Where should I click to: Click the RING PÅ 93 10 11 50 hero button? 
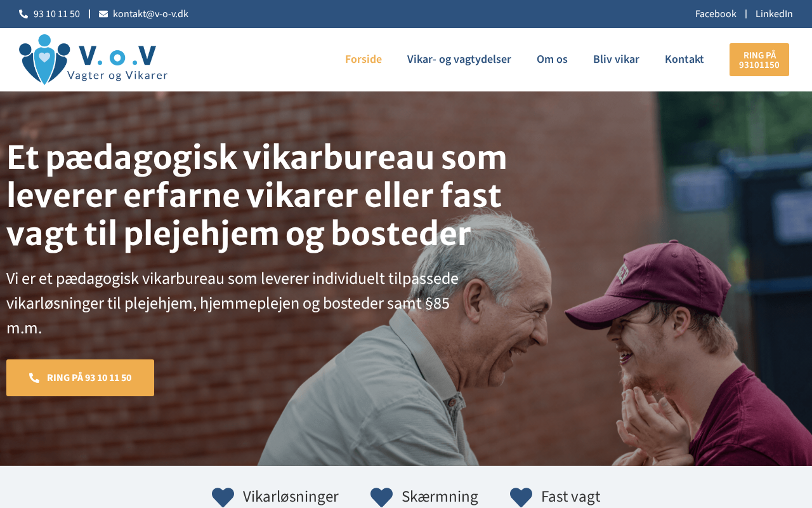[x=80, y=378]
